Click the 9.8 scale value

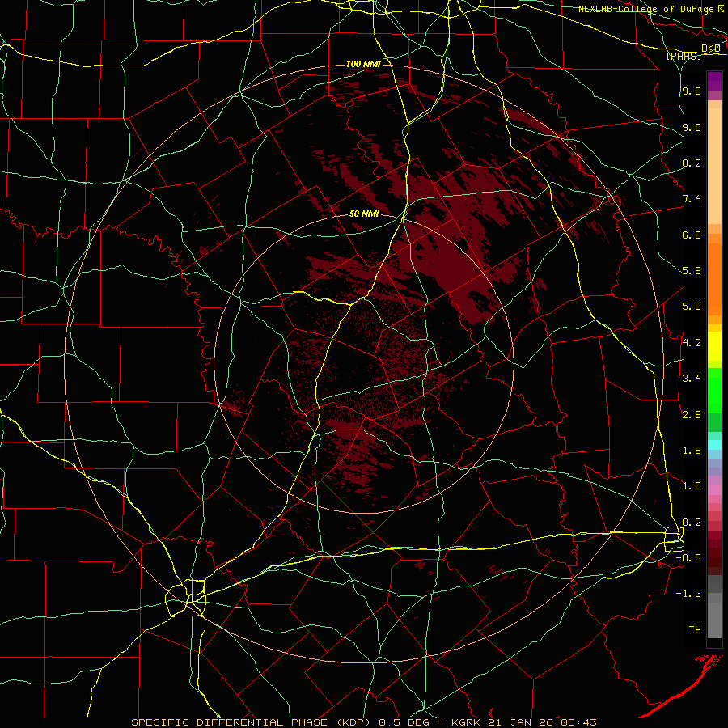tap(692, 91)
